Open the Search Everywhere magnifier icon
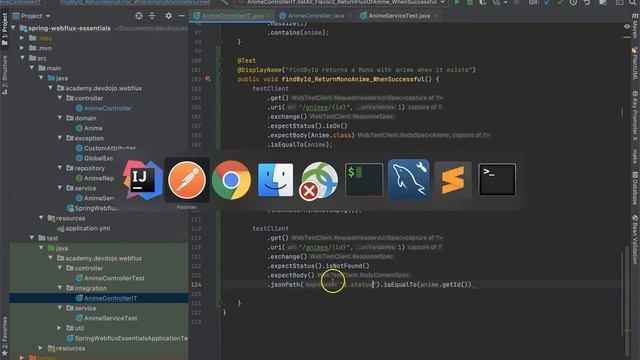 633,3
